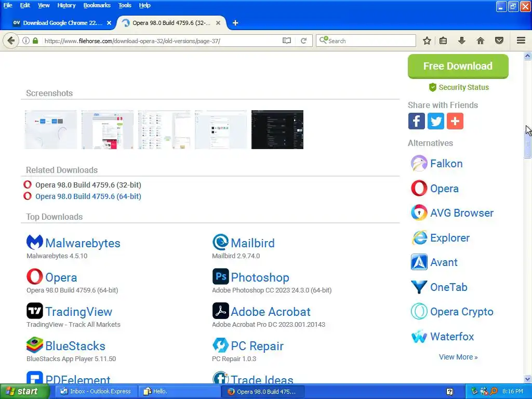This screenshot has height=399, width=532.
Task: Click the Adobe Acrobat icon
Action: coord(220,311)
